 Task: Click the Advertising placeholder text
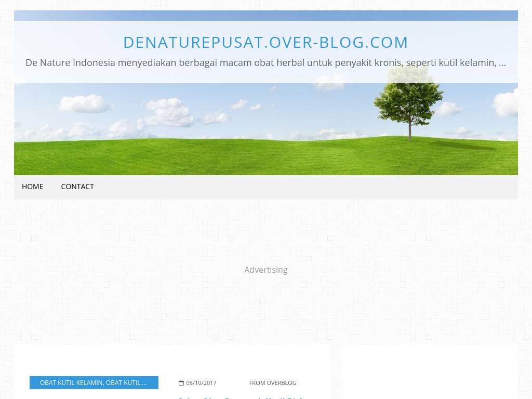(x=266, y=270)
